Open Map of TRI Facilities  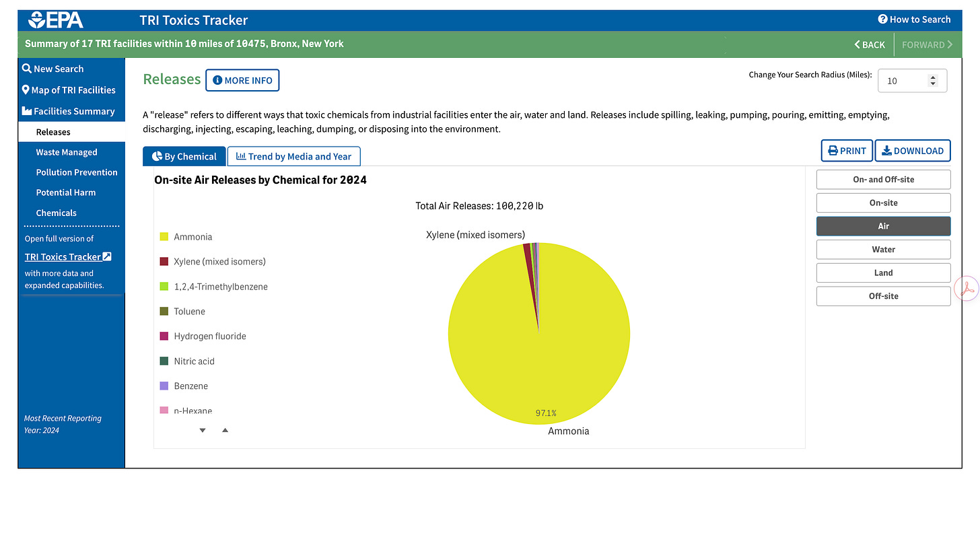[69, 90]
